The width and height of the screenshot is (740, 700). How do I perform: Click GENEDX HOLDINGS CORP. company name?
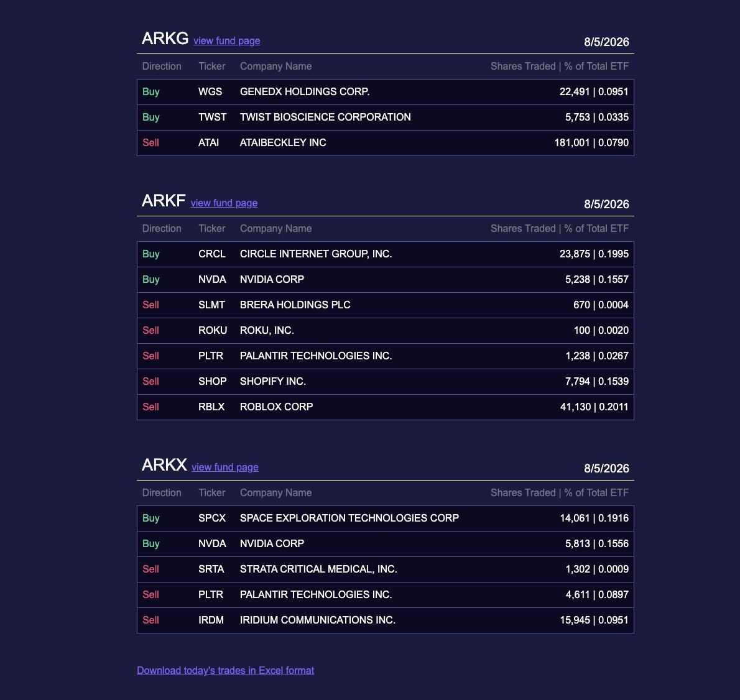pos(305,91)
